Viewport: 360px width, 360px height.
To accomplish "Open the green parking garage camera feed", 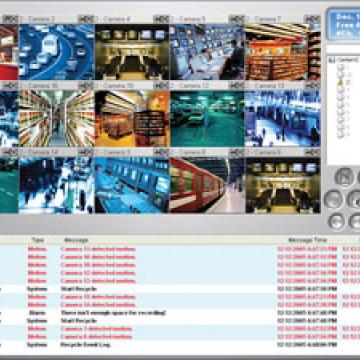I will point(207,119).
